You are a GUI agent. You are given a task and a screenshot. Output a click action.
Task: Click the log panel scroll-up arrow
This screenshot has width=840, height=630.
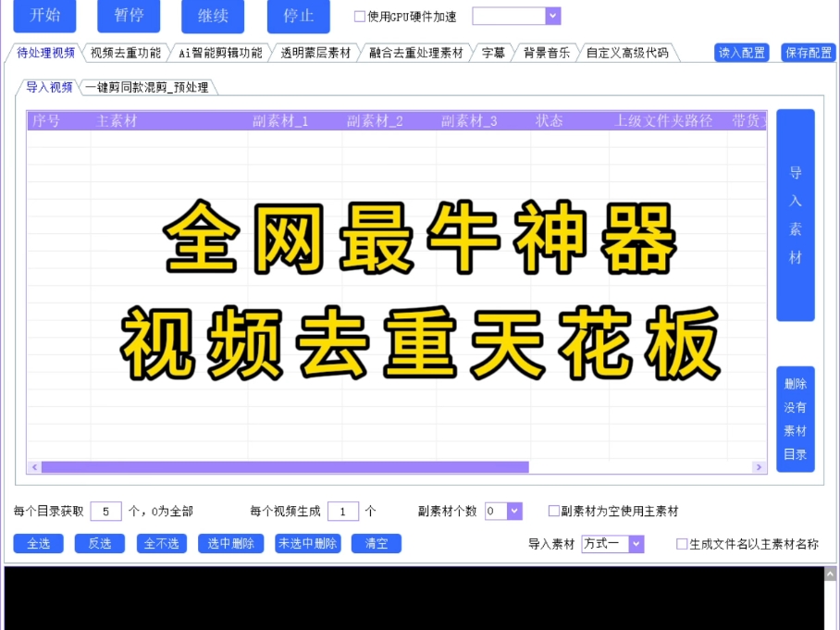pos(831,574)
